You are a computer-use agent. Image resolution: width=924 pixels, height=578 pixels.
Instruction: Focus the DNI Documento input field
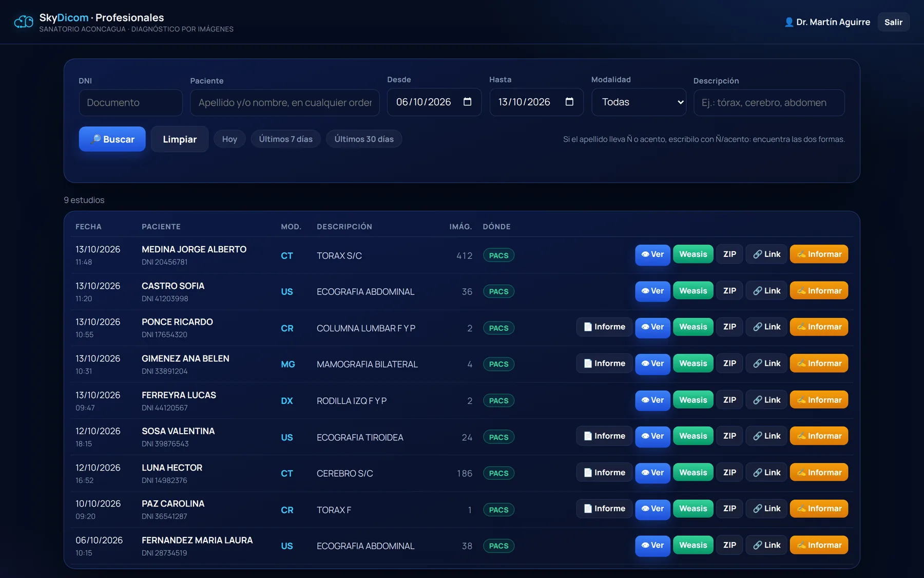coord(131,103)
